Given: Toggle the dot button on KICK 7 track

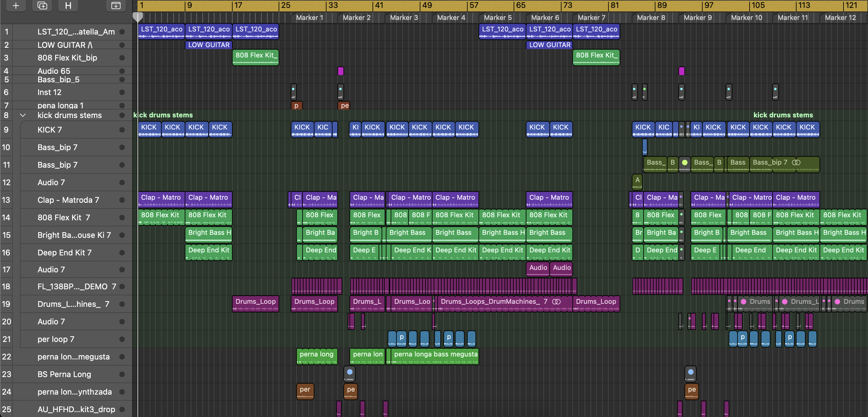Looking at the screenshot, I should click(122, 130).
